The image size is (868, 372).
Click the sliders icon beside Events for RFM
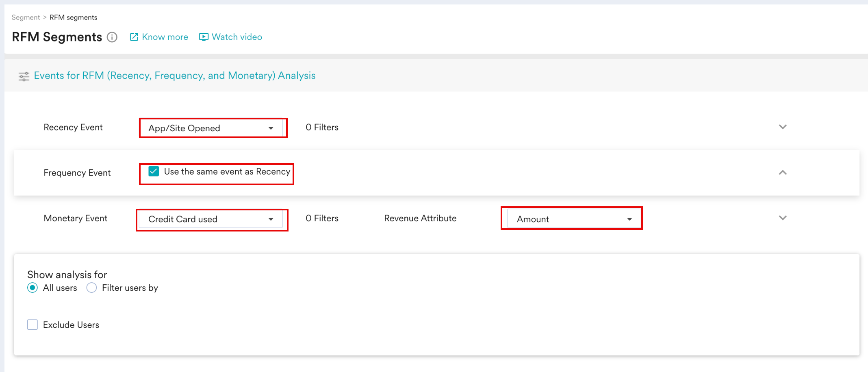[24, 76]
